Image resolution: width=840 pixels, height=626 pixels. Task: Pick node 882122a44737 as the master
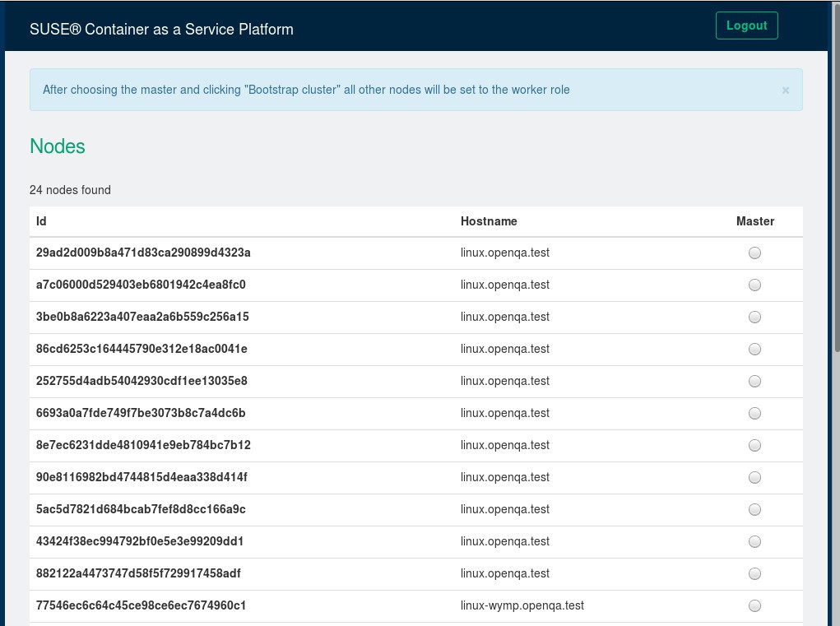coord(754,574)
